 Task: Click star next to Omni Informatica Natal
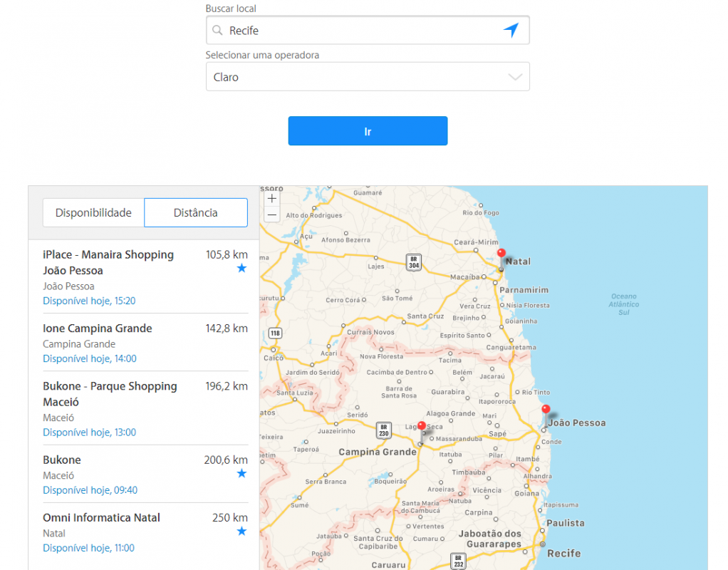[x=241, y=531]
